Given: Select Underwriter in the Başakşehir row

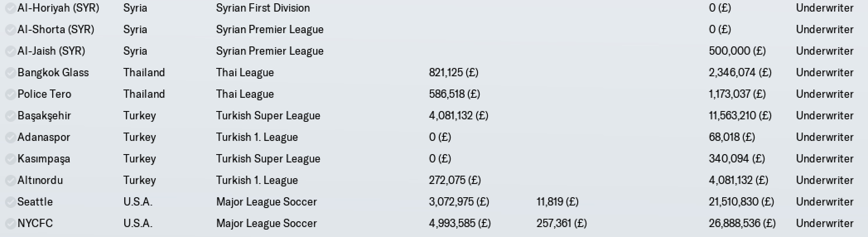Looking at the screenshot, I should click(x=825, y=116).
